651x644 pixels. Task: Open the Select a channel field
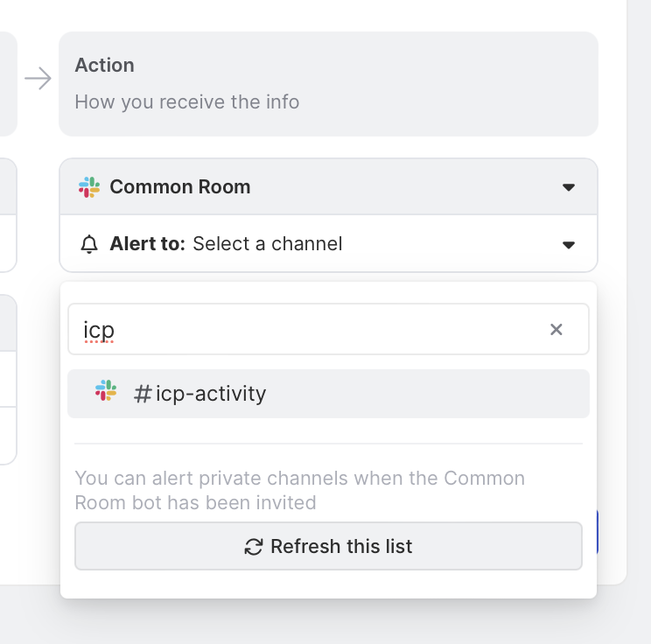click(268, 244)
